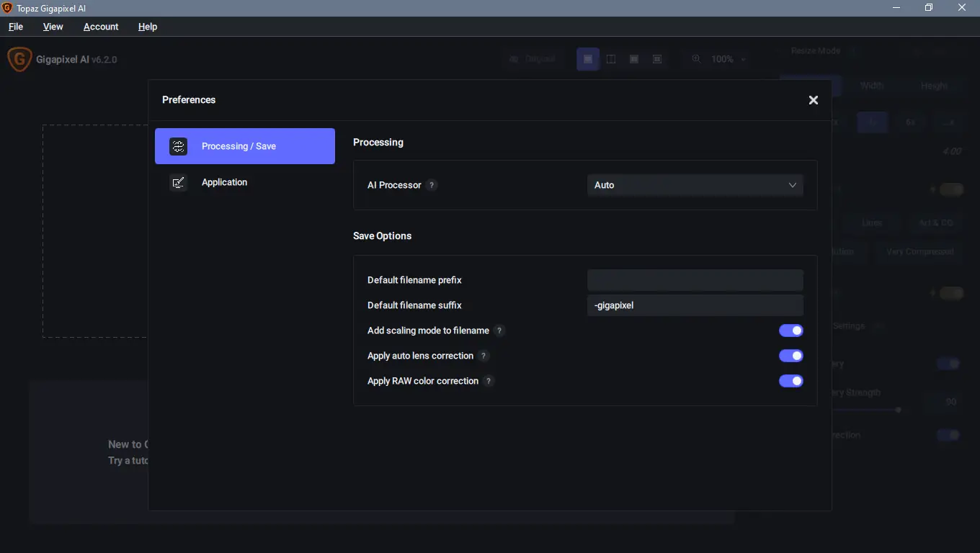Open the View menu

click(x=53, y=27)
